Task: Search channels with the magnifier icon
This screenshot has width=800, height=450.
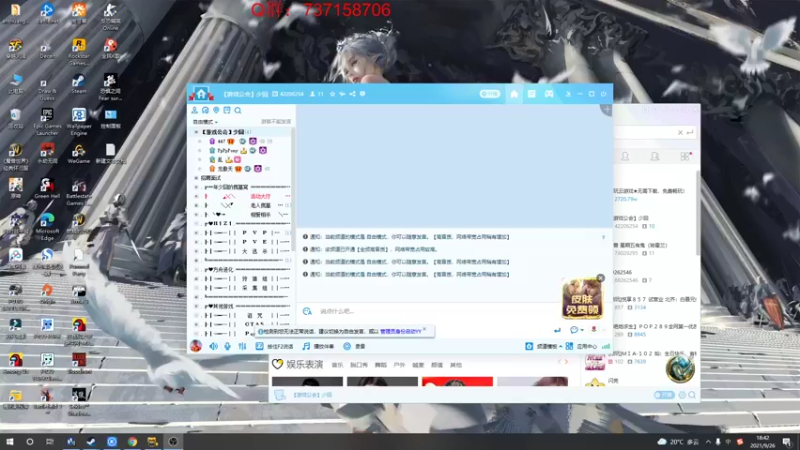Action: (x=238, y=110)
